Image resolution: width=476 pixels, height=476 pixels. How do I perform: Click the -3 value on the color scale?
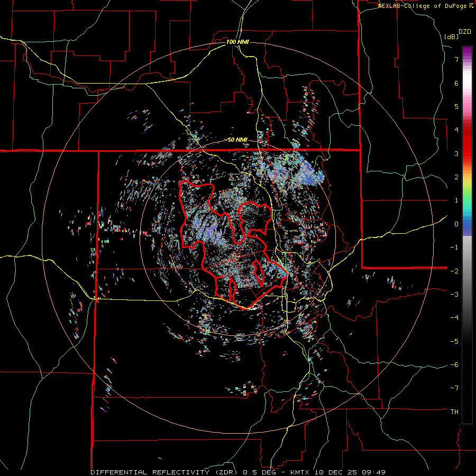[454, 295]
